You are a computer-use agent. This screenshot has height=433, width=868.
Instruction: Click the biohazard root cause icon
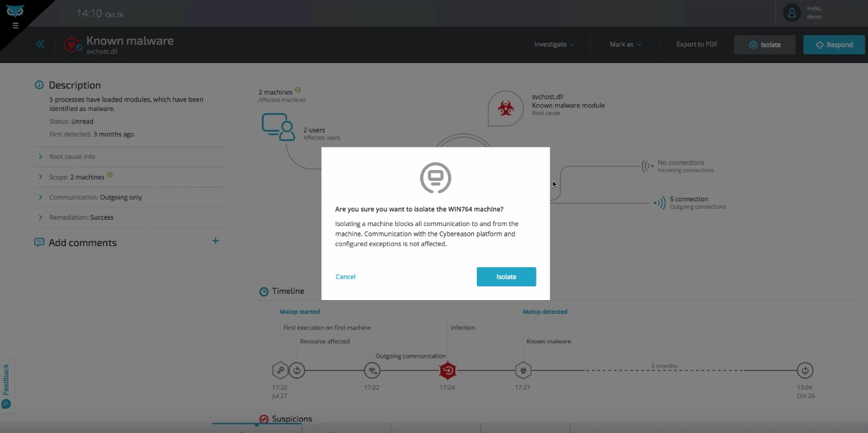[x=506, y=108]
